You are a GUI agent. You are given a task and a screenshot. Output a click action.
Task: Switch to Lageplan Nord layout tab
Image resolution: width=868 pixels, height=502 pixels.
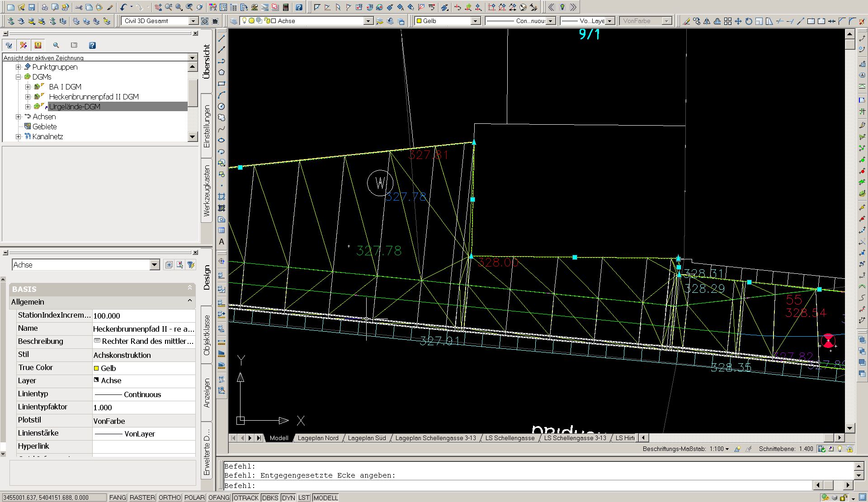pos(318,438)
